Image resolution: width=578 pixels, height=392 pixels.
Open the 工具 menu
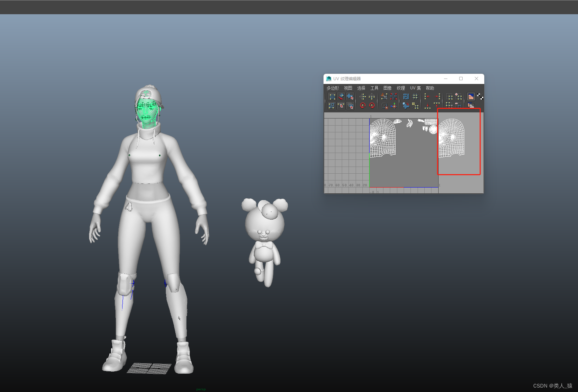[x=375, y=88]
